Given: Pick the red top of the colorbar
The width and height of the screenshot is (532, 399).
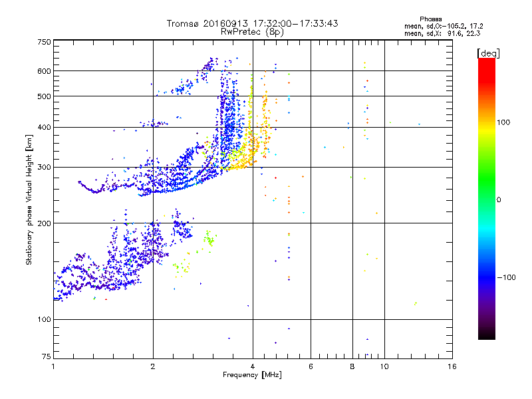Looking at the screenshot, I should pyautogui.click(x=486, y=62).
